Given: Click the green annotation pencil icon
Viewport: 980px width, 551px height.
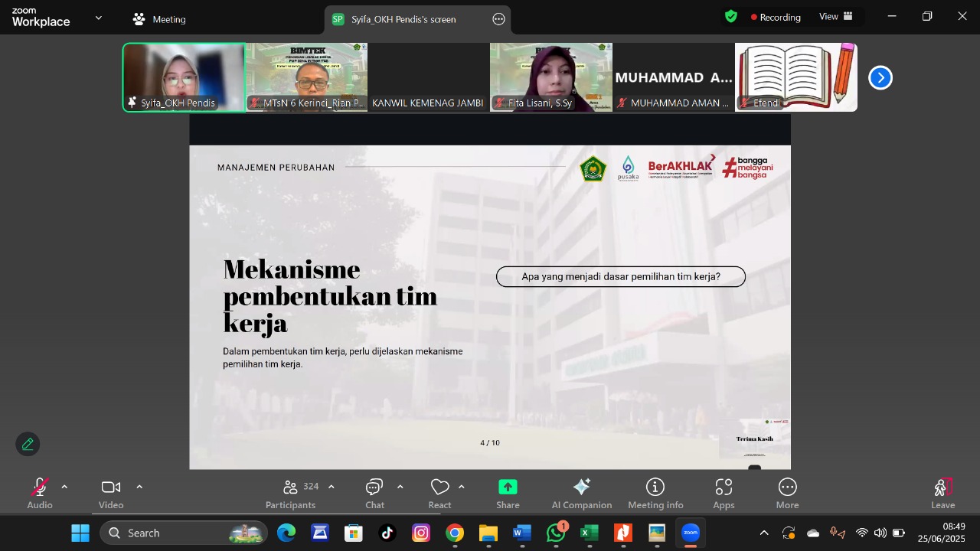Looking at the screenshot, I should (28, 444).
